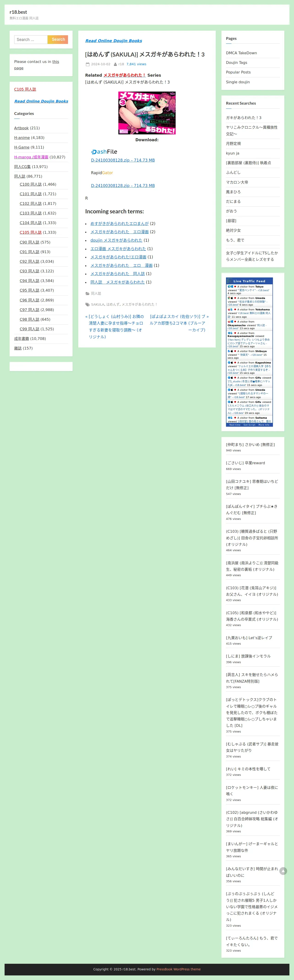
Task: Select the 同人CG集 category
Action: (22, 167)
